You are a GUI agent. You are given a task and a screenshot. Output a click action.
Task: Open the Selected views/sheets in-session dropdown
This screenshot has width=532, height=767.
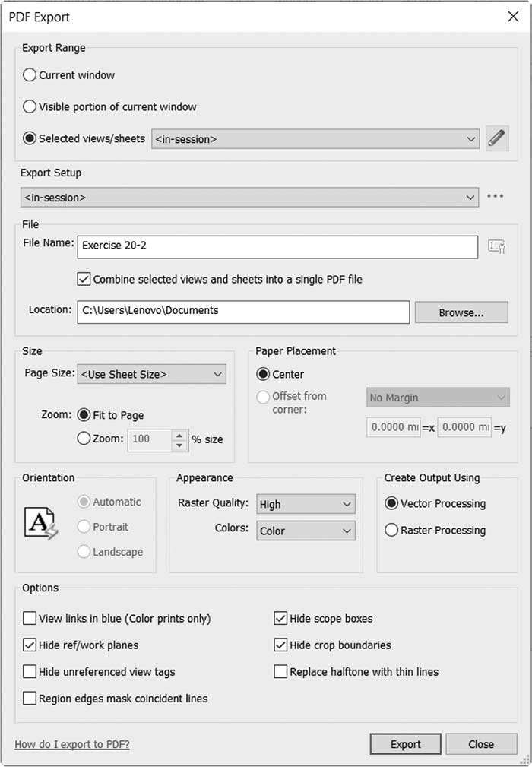tap(315, 139)
